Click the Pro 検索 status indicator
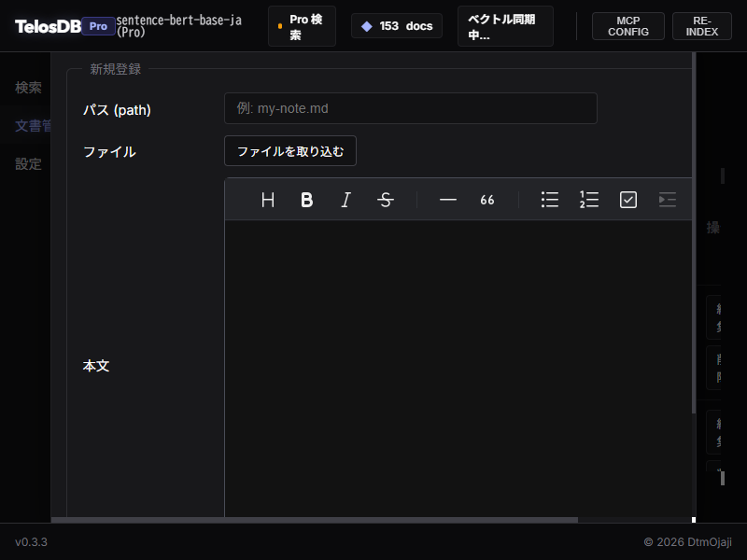Screen dimensions: 747x560 pos(302,26)
